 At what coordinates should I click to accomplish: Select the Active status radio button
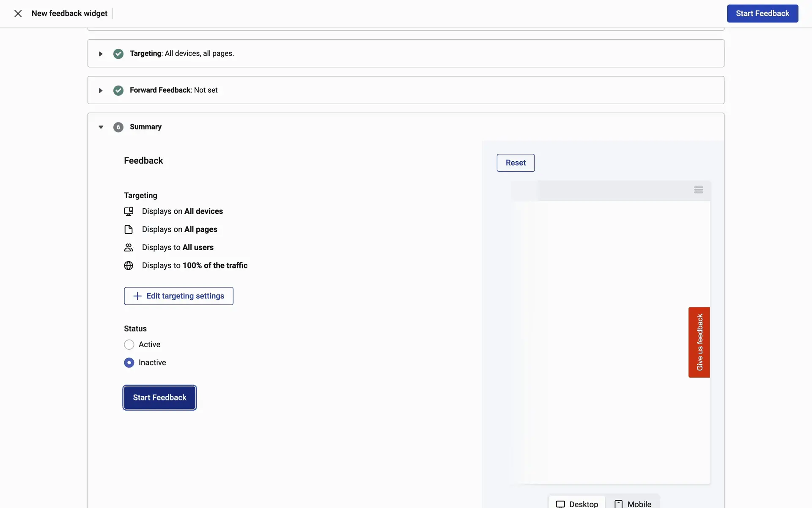(129, 345)
